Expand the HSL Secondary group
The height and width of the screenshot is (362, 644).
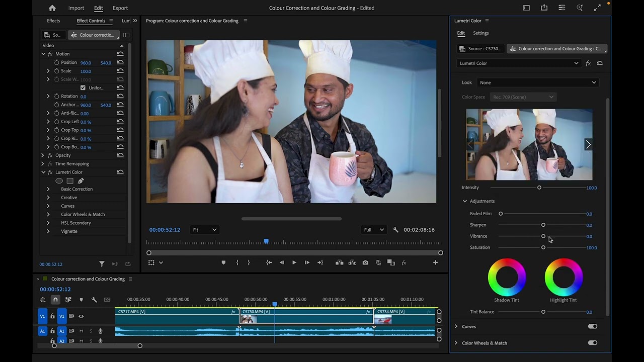click(48, 223)
